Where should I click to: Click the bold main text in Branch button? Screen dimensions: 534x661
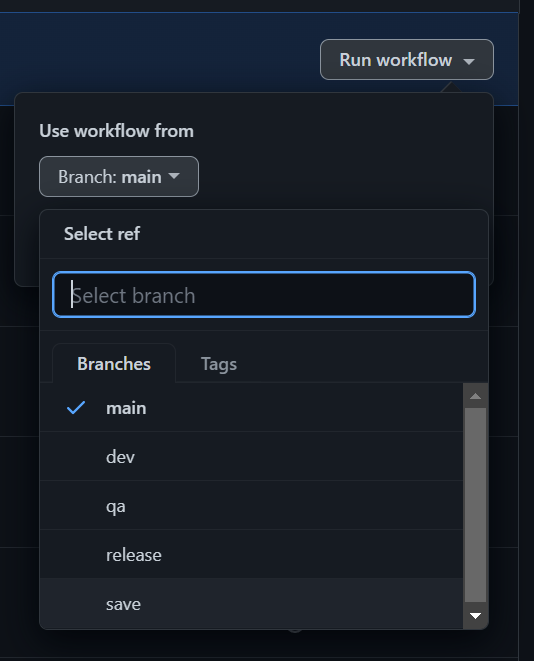(x=141, y=177)
